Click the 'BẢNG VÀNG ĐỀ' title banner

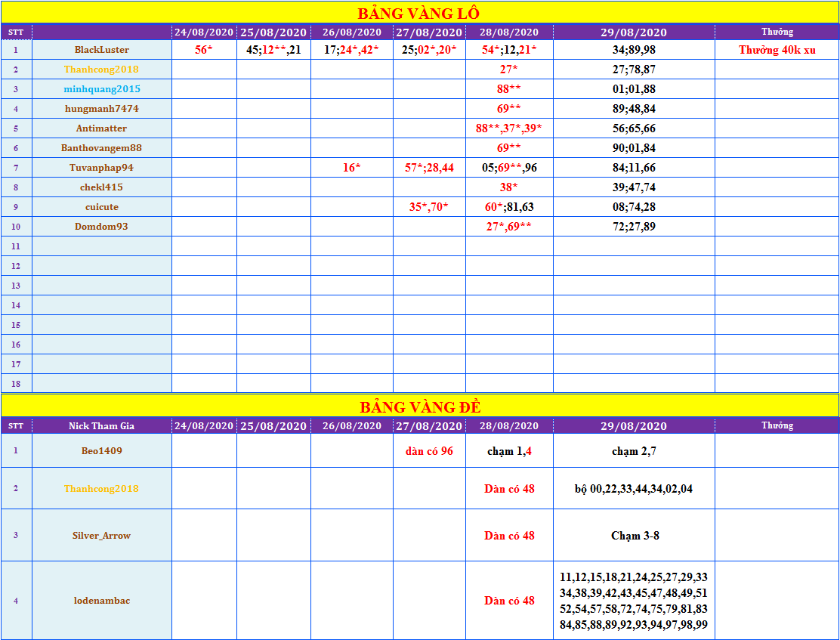[420, 406]
